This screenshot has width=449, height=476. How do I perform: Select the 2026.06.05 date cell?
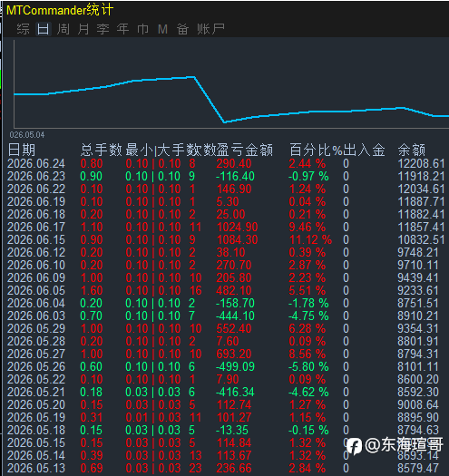click(36, 290)
